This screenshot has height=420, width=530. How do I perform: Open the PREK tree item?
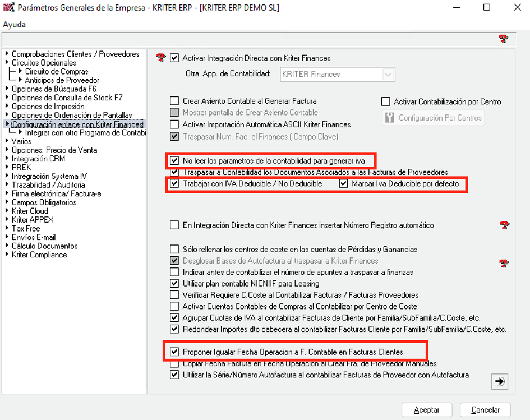[x=21, y=167]
